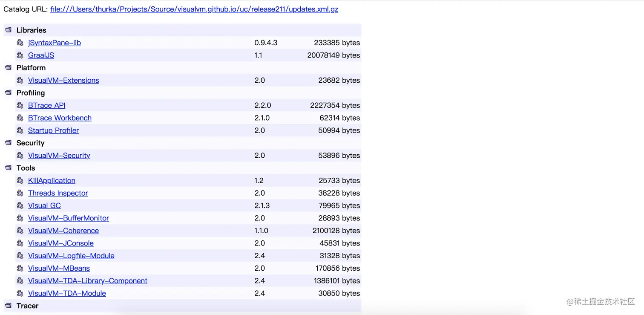Open the VisualVM-TDA-Module plugin link

[x=67, y=293]
